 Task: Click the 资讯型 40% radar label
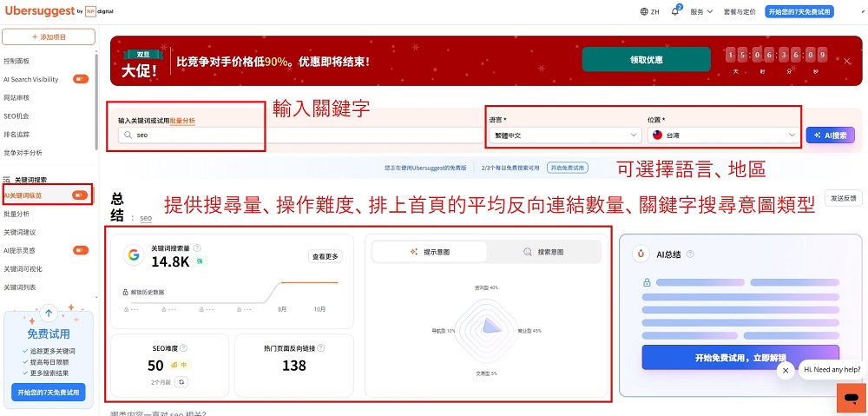tap(486, 287)
